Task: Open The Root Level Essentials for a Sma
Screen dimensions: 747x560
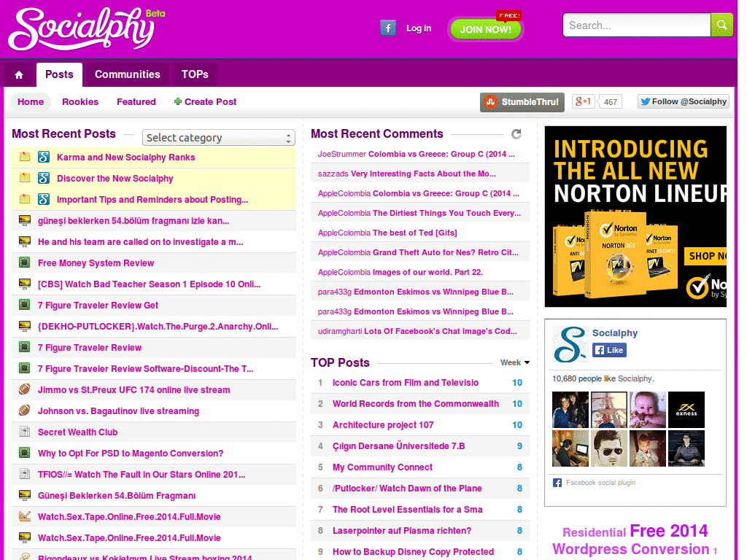Action: click(407, 510)
